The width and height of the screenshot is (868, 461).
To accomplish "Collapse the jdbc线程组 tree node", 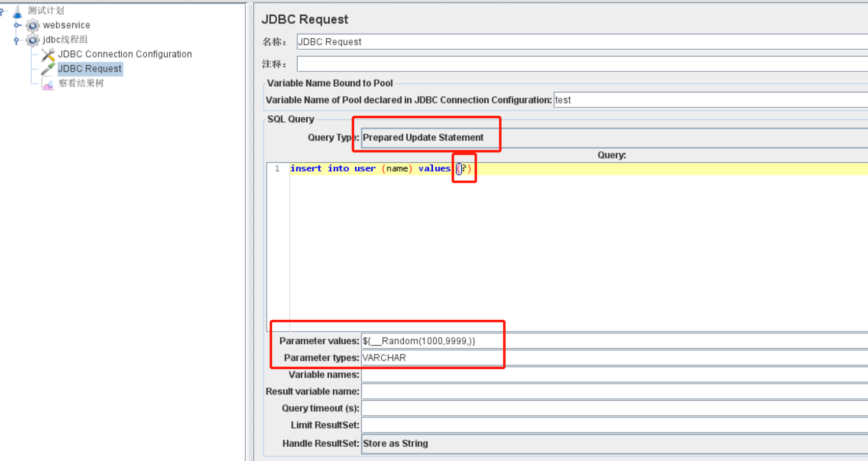I will tap(16, 40).
